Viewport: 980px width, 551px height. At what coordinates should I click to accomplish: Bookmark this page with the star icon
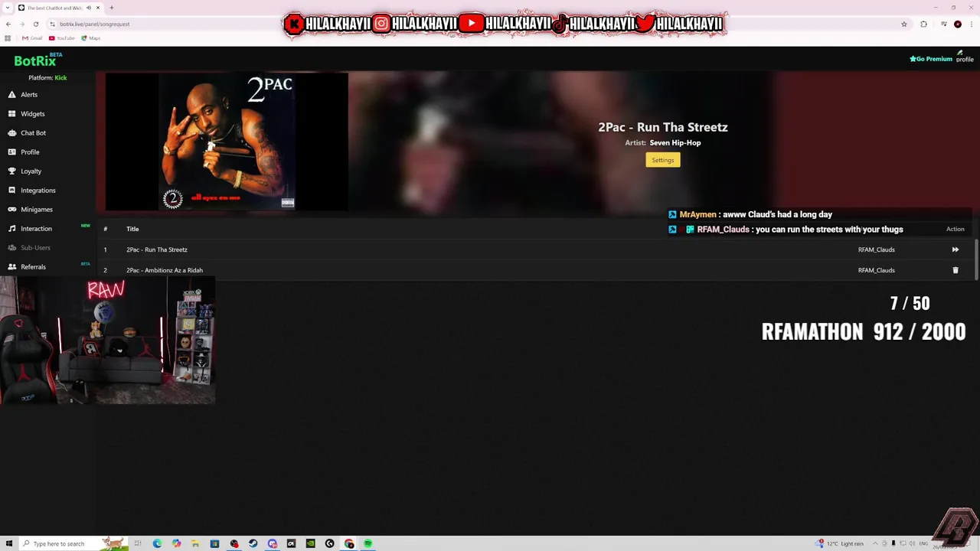click(904, 24)
